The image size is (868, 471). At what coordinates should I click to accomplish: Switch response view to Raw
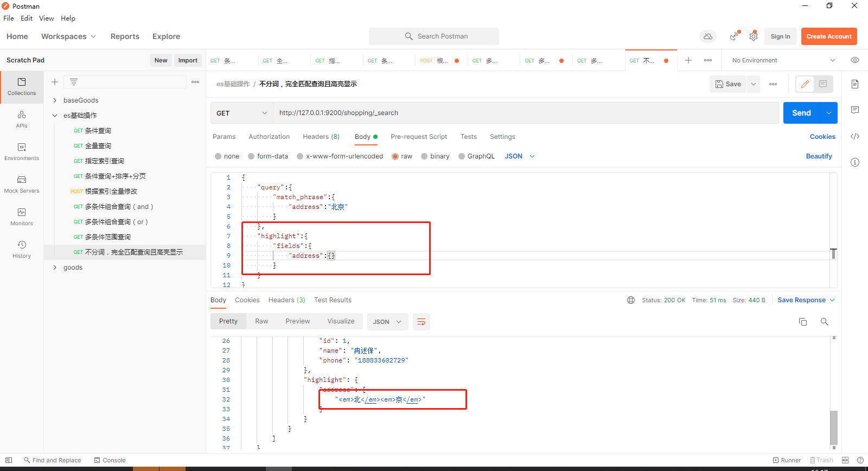(261, 321)
